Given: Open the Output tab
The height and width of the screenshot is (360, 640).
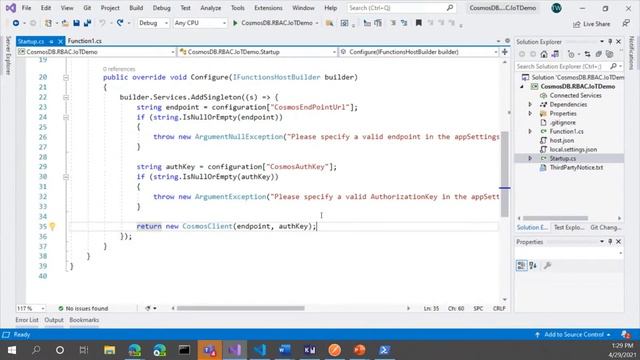Looking at the screenshot, I should 54,320.
